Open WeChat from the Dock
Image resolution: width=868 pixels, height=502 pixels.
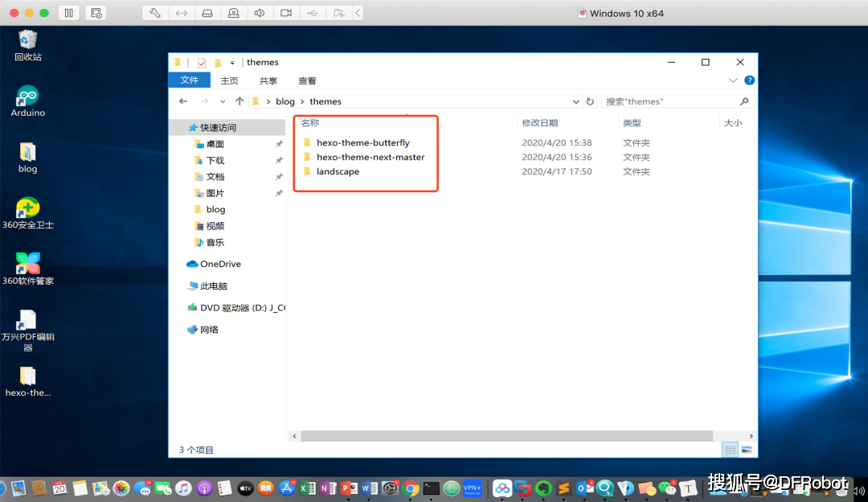(x=667, y=488)
